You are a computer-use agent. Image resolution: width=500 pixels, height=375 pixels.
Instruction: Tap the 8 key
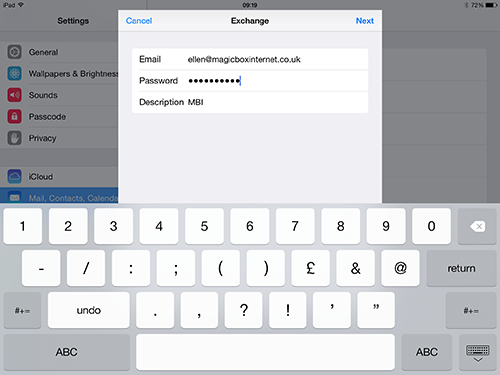tap(340, 226)
